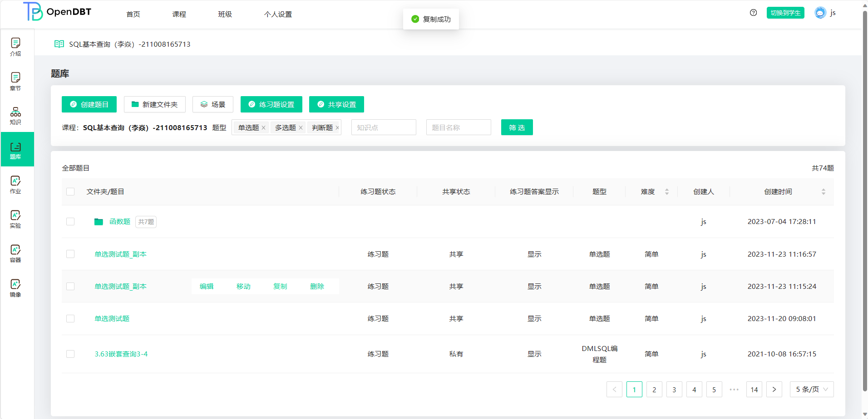868x419 pixels.
Task: Open 班级 in top navigation
Action: click(225, 15)
